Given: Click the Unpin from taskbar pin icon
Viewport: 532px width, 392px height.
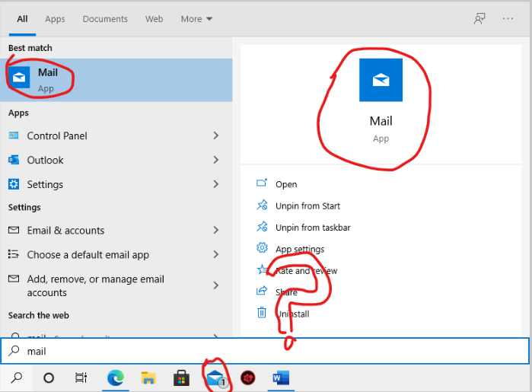Looking at the screenshot, I should point(262,227).
